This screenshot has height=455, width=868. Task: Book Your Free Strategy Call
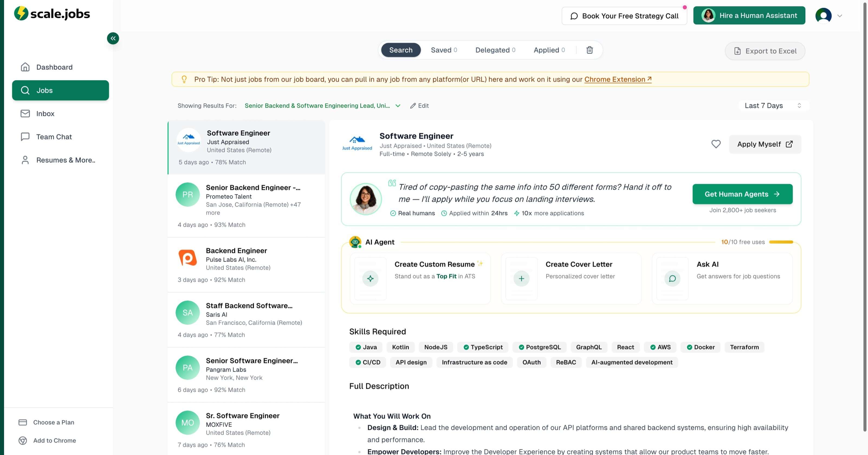tap(624, 16)
